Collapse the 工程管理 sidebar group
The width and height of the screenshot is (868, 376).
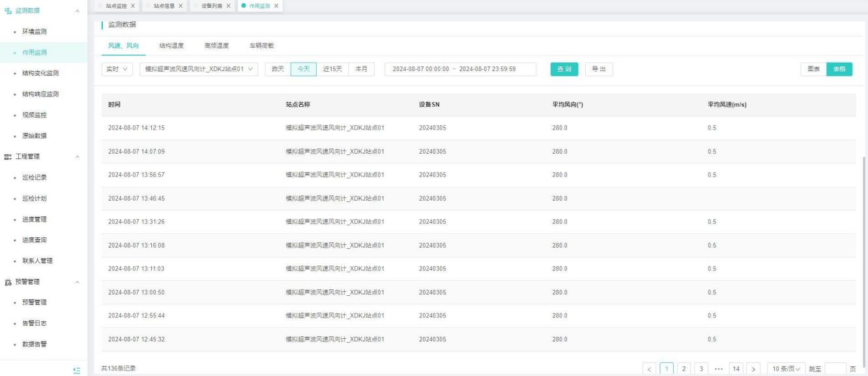(78, 156)
